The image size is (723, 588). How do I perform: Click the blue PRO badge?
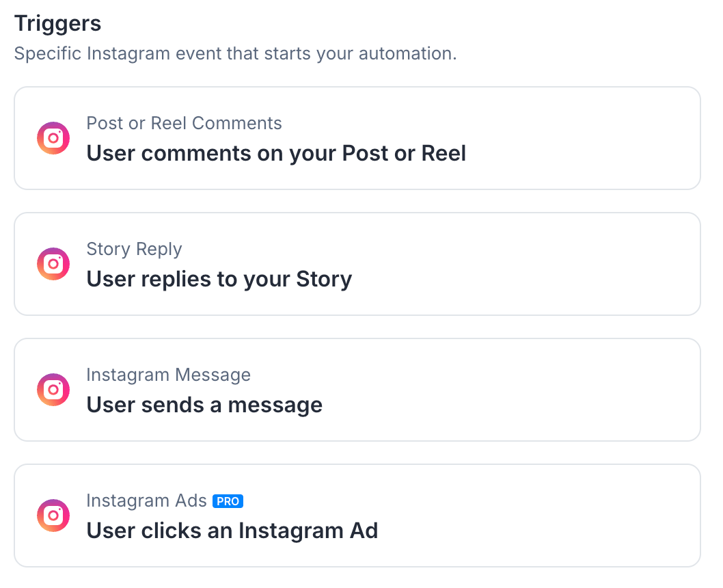pyautogui.click(x=228, y=501)
